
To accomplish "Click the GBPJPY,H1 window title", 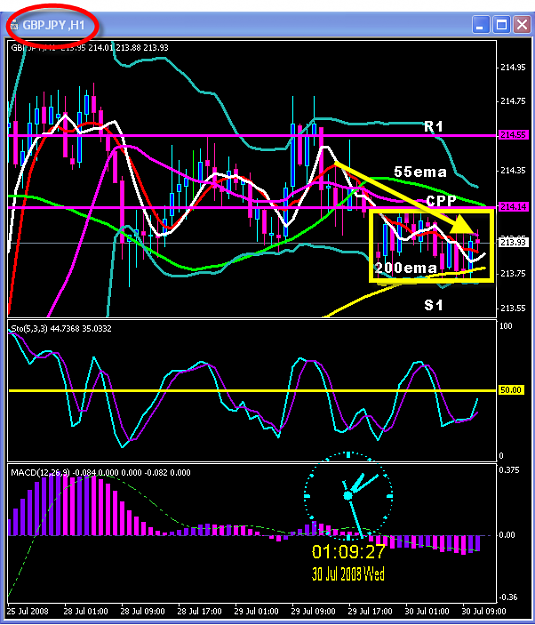I will [x=53, y=26].
